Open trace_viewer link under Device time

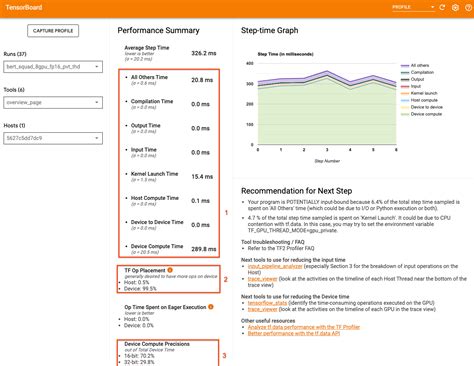(x=262, y=309)
